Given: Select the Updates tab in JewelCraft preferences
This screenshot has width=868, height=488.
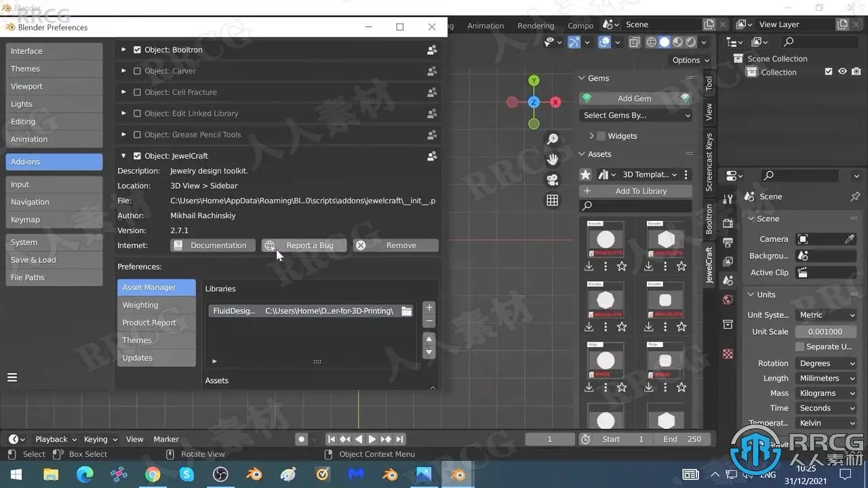Looking at the screenshot, I should coord(157,358).
